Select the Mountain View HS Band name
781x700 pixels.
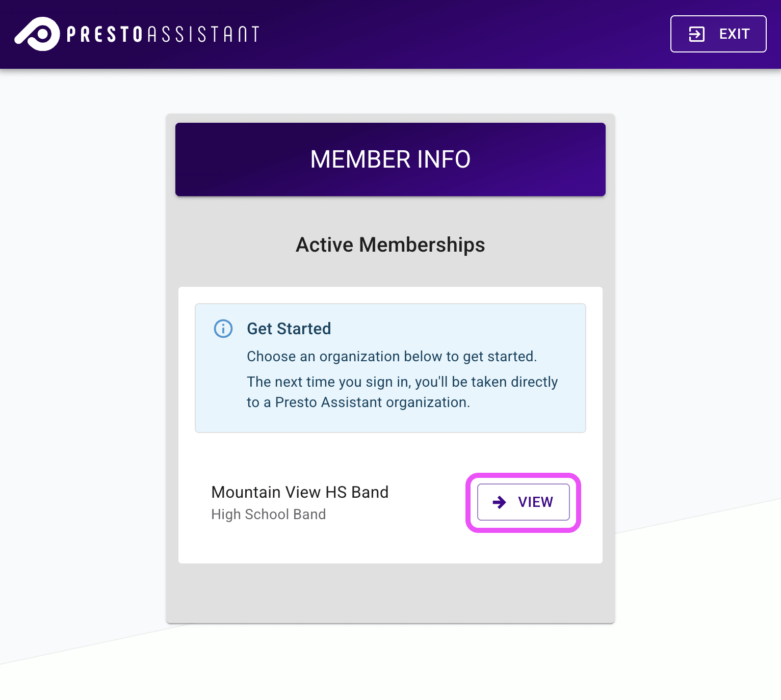[300, 492]
